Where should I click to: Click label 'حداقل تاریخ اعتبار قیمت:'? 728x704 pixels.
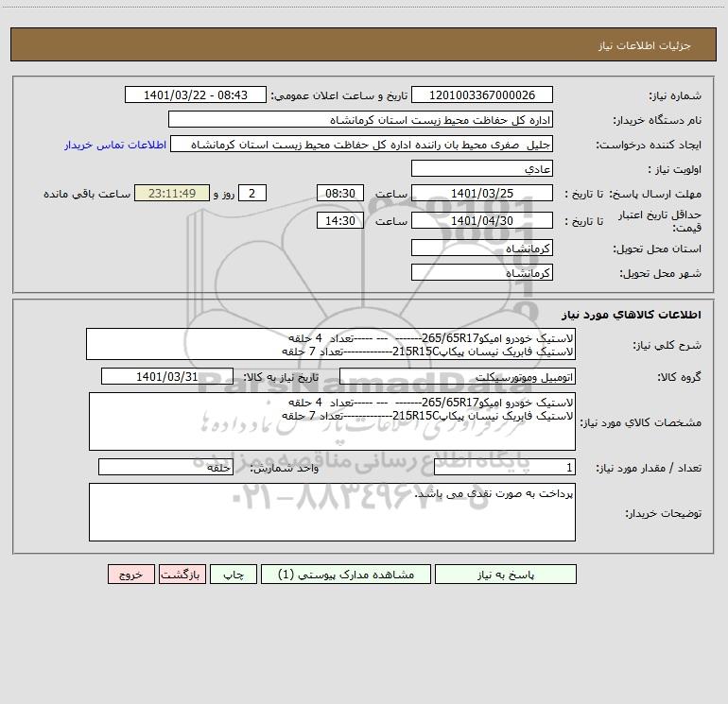click(660, 221)
